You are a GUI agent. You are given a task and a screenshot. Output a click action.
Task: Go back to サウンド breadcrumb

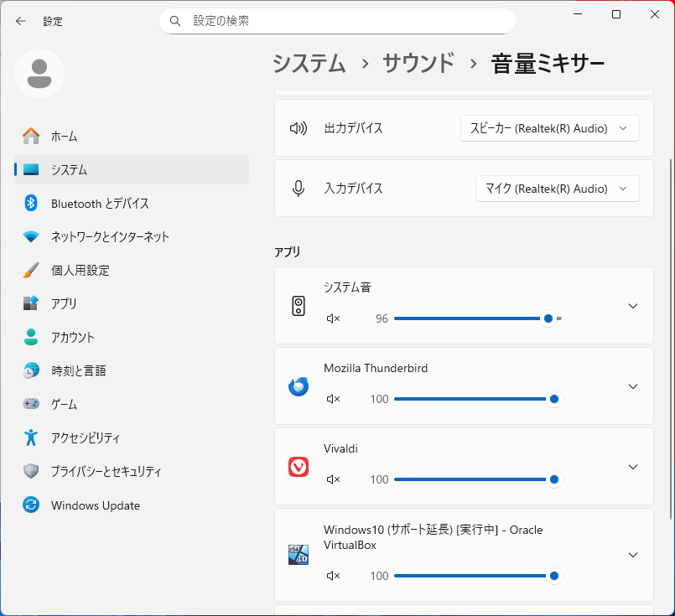click(x=418, y=63)
